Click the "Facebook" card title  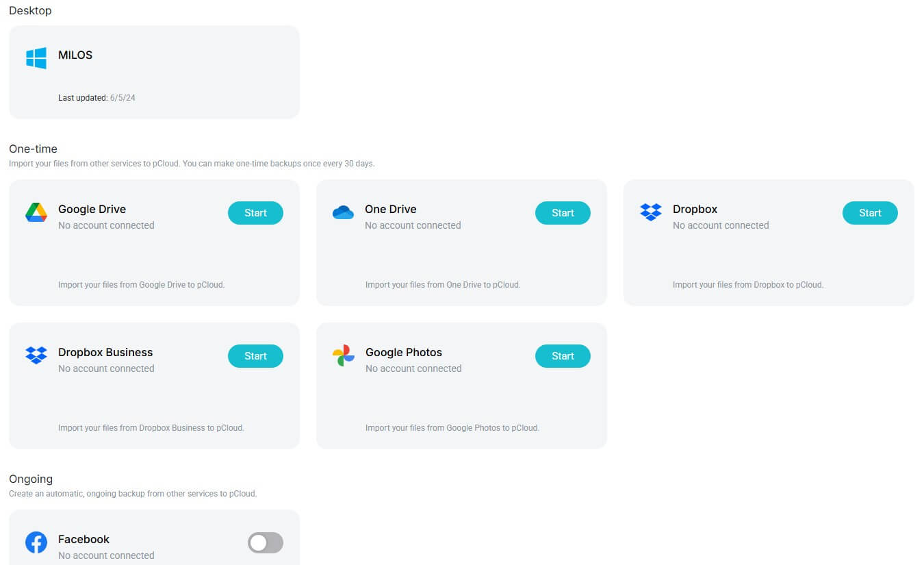pos(84,539)
